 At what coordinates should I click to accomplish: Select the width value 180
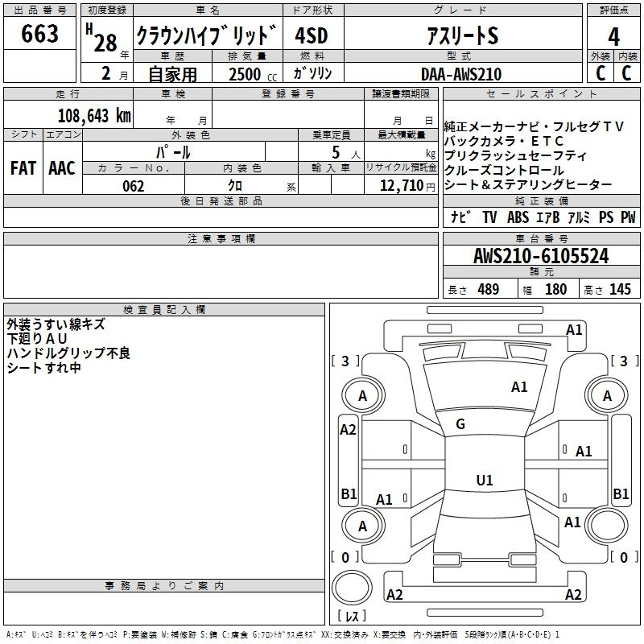click(555, 289)
